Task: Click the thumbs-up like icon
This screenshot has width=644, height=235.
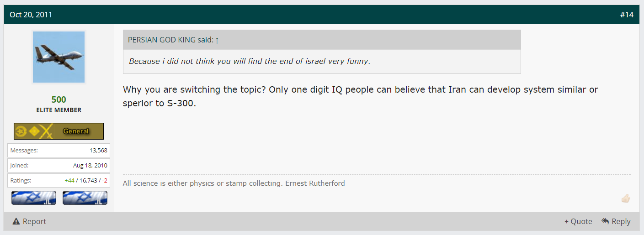Action: (626, 198)
